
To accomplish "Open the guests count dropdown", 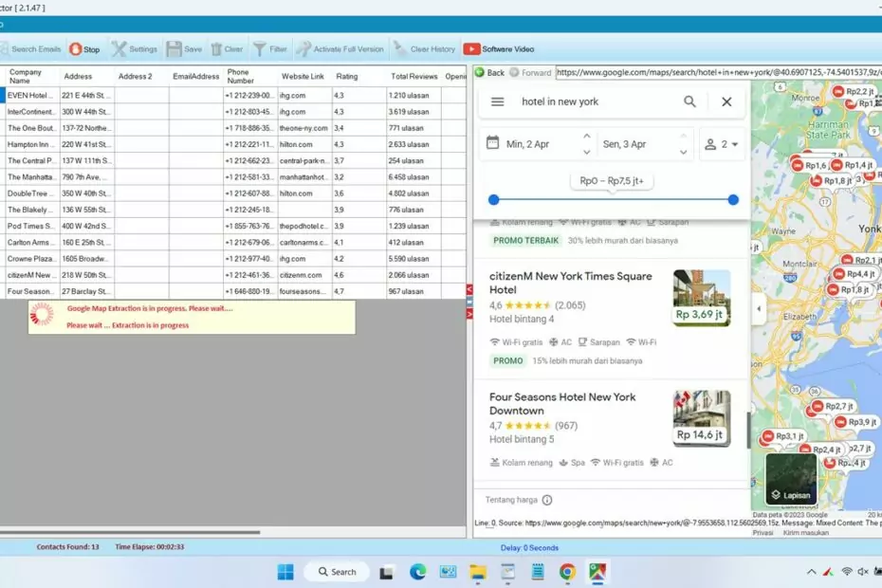I will pos(722,144).
